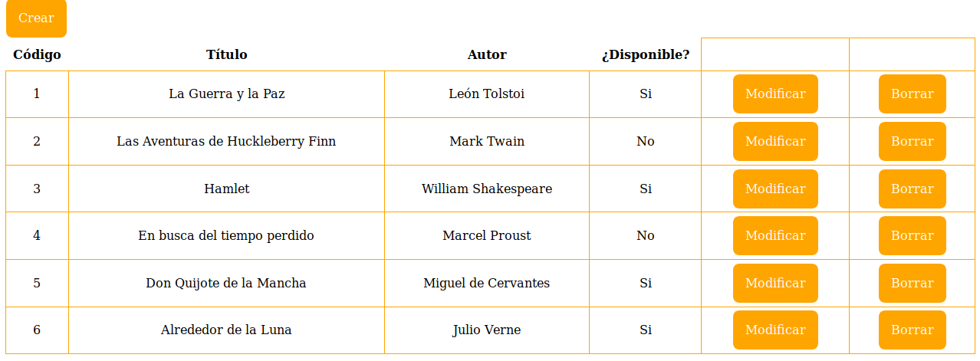
Task: Click the Código column header
Action: coord(37,55)
